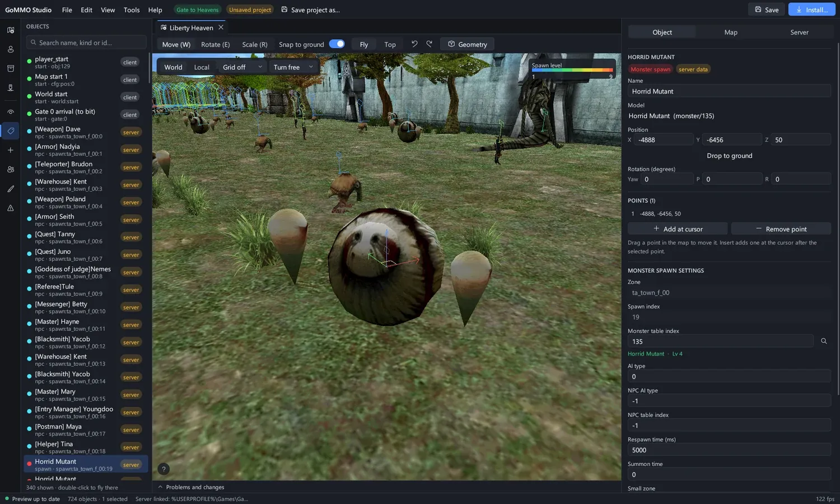Click the Add at cursor button
Viewport: 840px width, 504px height.
[x=678, y=229]
